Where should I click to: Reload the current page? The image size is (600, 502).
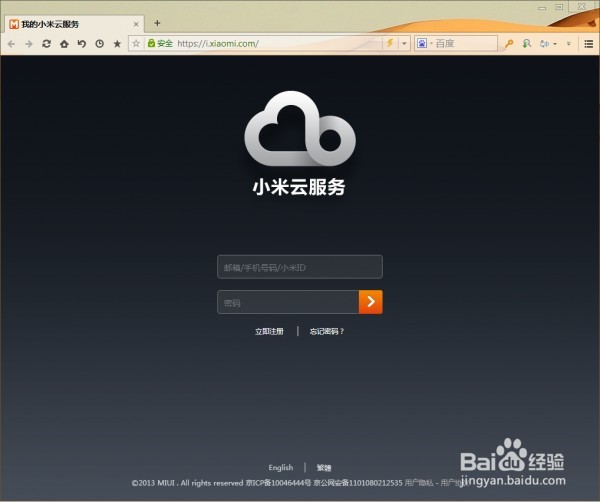coord(46,44)
